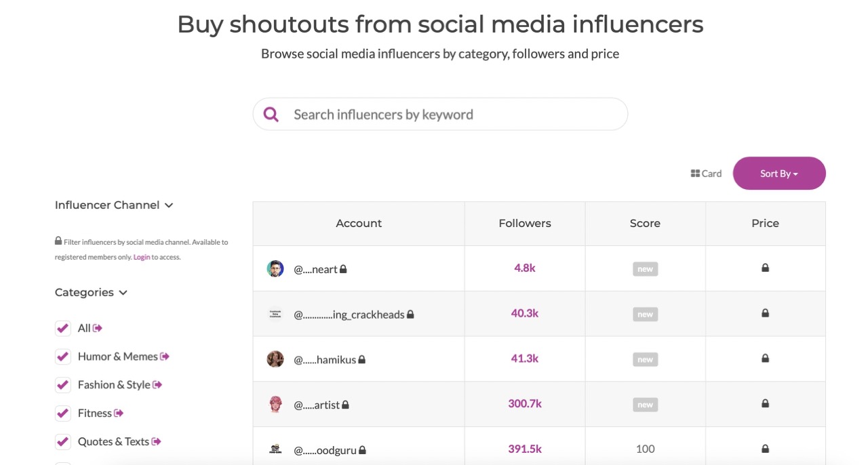
Task: Click the lock icon next to @.....artist
Action: [345, 405]
